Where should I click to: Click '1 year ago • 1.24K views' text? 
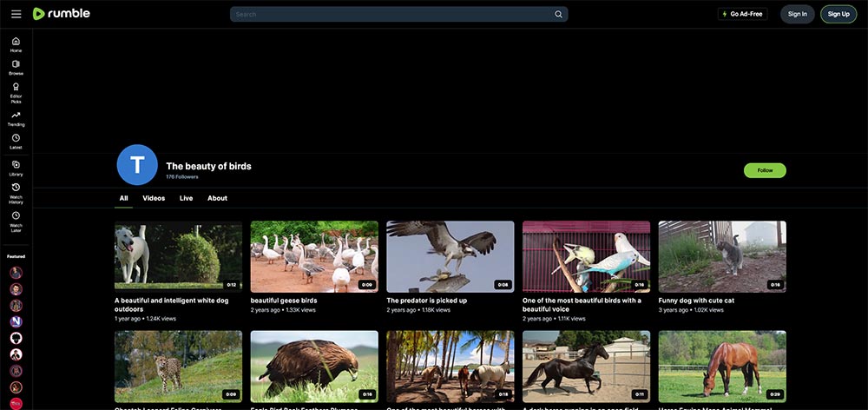(145, 319)
